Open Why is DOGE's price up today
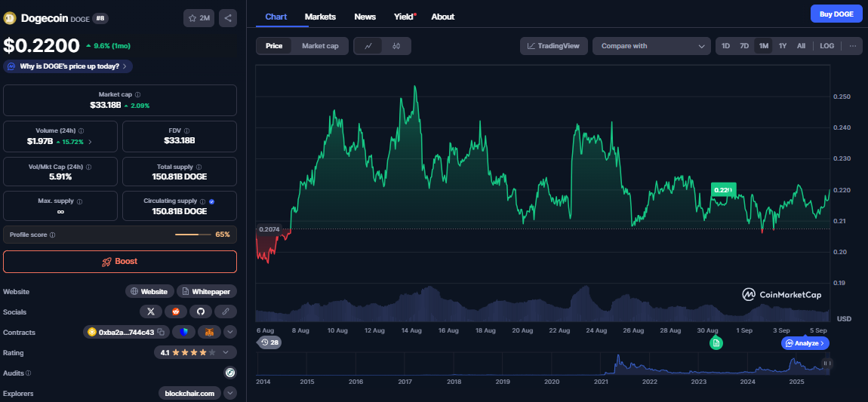The width and height of the screenshot is (868, 402). (68, 66)
